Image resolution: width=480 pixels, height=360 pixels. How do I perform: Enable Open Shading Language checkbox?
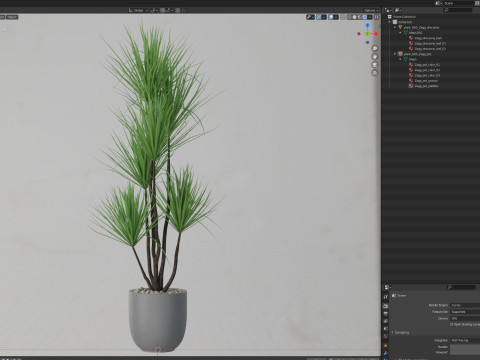[x=451, y=324]
